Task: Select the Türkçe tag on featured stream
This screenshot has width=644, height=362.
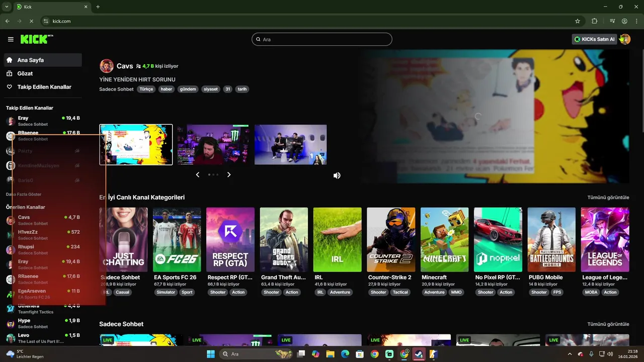Action: click(146, 89)
